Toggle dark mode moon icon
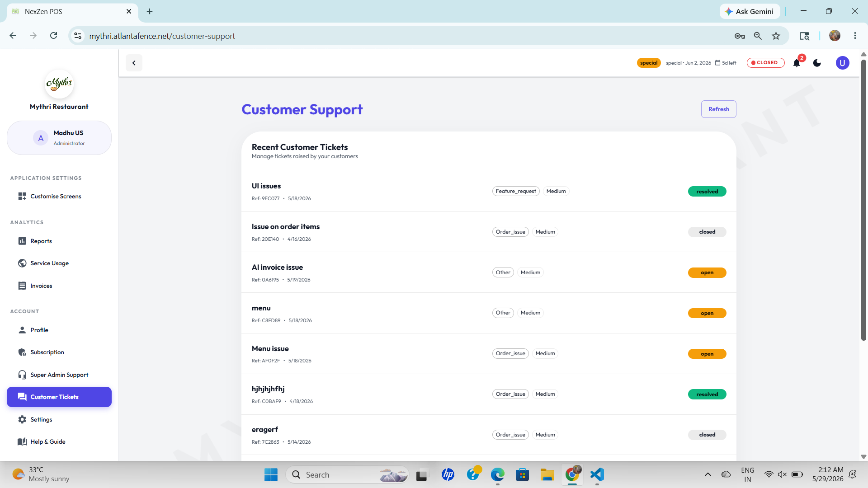The width and height of the screenshot is (868, 488). pyautogui.click(x=817, y=63)
